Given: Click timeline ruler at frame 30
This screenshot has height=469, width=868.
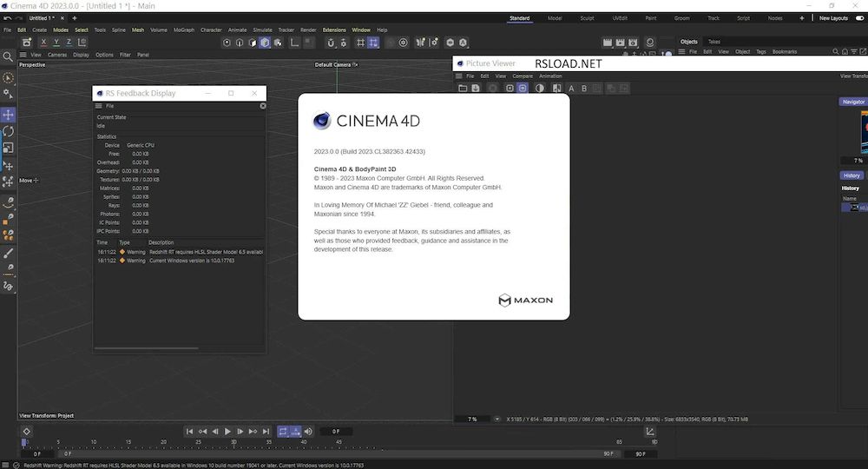Looking at the screenshot, I should point(233,442).
